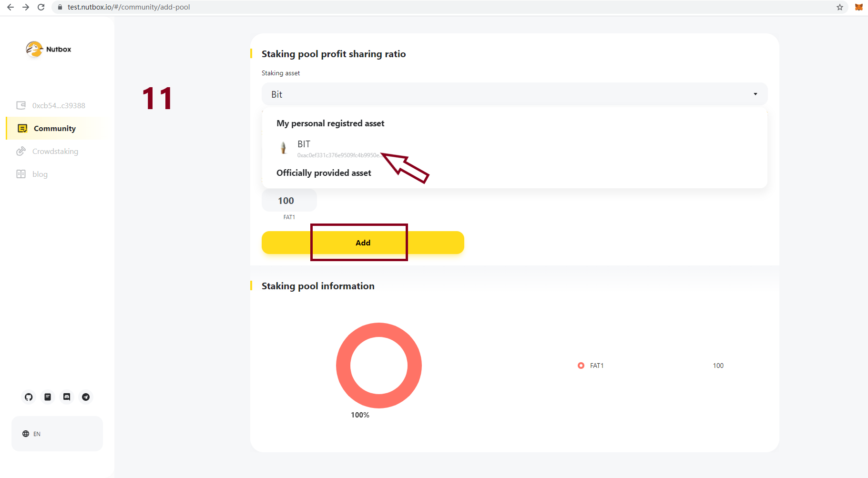Go to Crowdstaking in the sidebar
This screenshot has height=478, width=868.
pos(55,152)
